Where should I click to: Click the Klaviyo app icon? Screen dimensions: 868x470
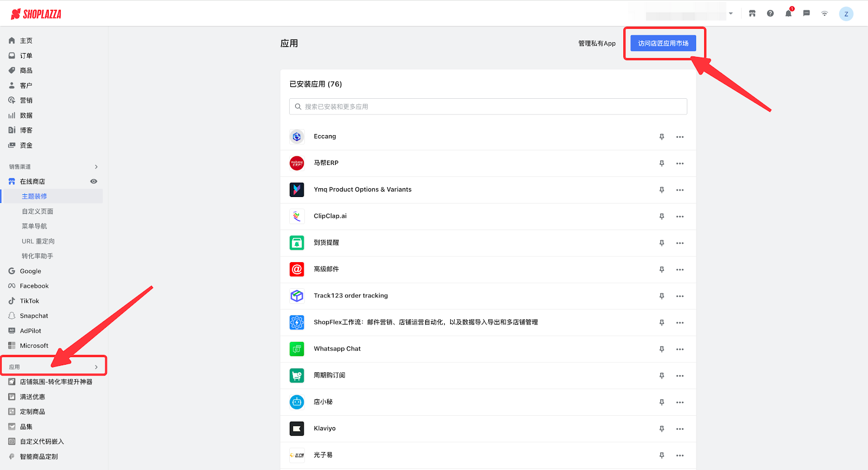tap(297, 429)
